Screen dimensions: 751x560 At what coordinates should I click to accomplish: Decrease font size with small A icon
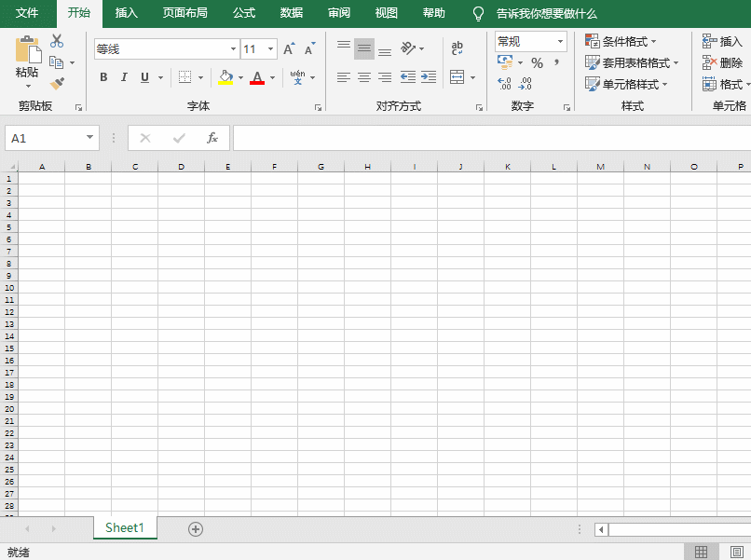click(310, 48)
